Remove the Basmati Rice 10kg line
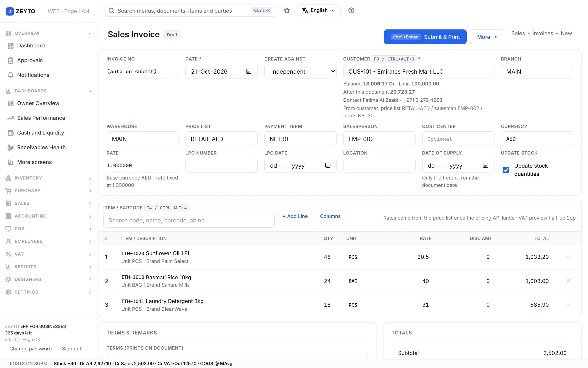588x368 pixels. (x=568, y=281)
